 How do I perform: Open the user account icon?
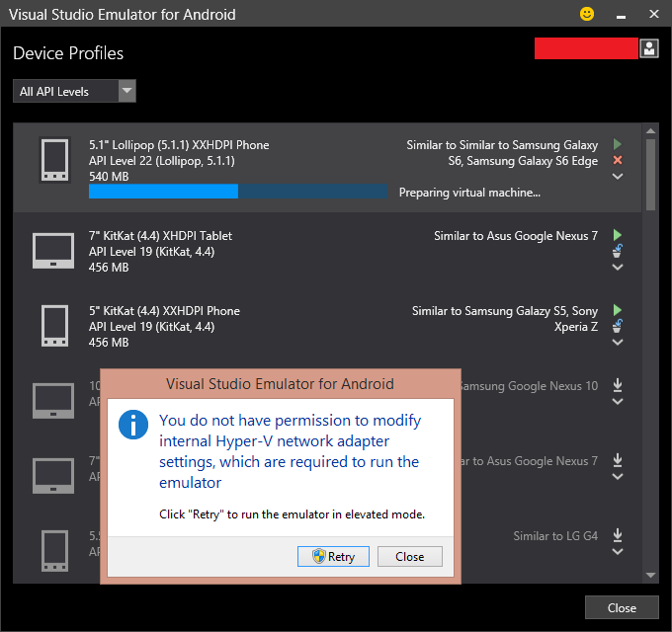(648, 48)
